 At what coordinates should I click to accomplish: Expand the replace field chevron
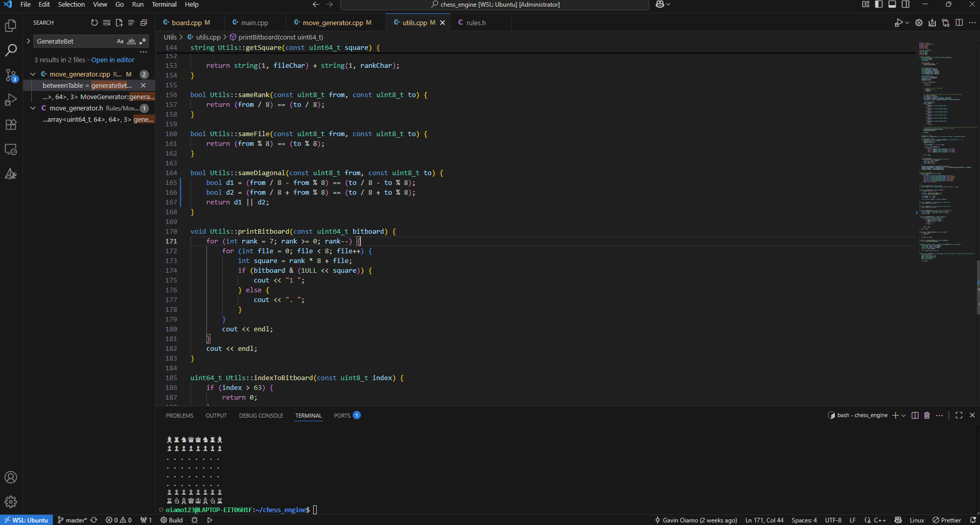click(x=28, y=41)
